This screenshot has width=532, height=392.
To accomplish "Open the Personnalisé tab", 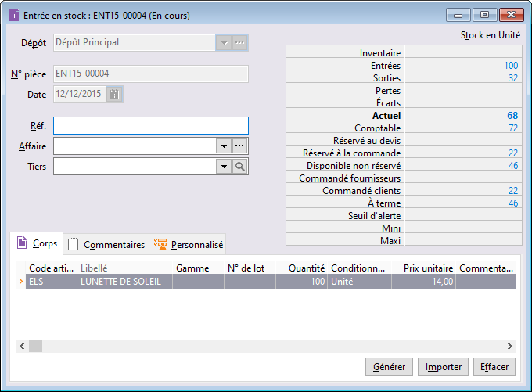I will pyautogui.click(x=188, y=245).
